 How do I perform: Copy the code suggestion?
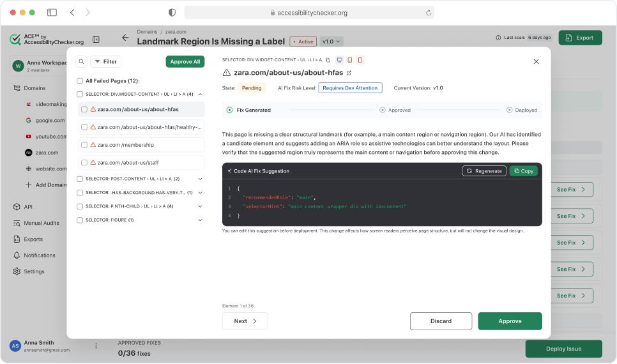point(523,171)
